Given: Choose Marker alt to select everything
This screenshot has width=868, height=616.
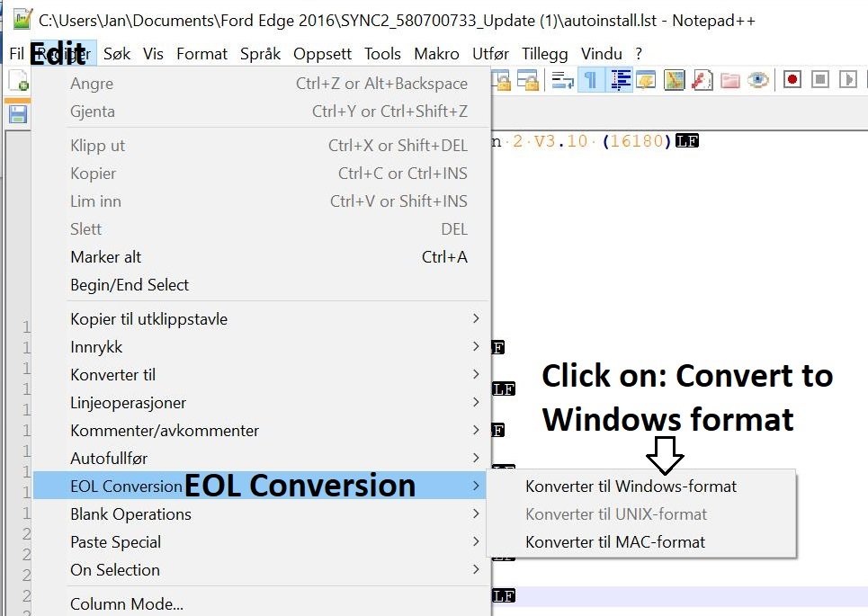Looking at the screenshot, I should [261, 257].
